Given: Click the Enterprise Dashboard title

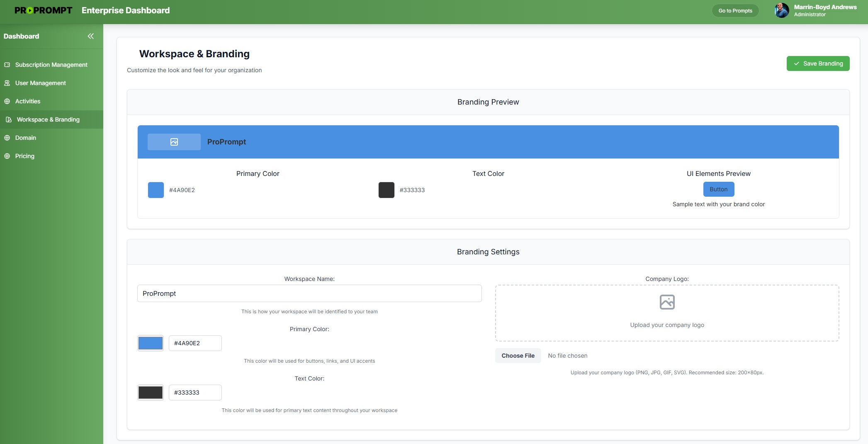Looking at the screenshot, I should click(126, 10).
